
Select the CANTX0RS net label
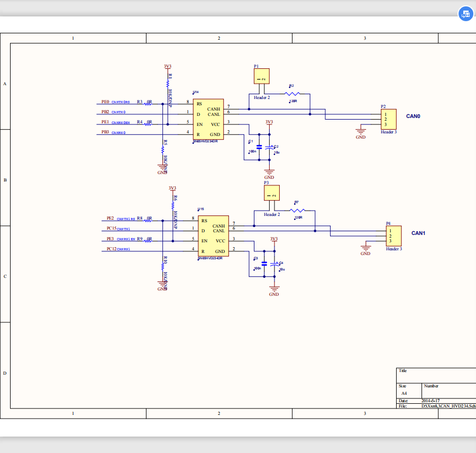[x=121, y=102]
